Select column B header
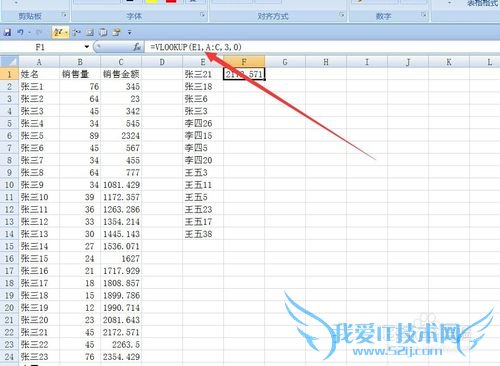 click(x=80, y=62)
